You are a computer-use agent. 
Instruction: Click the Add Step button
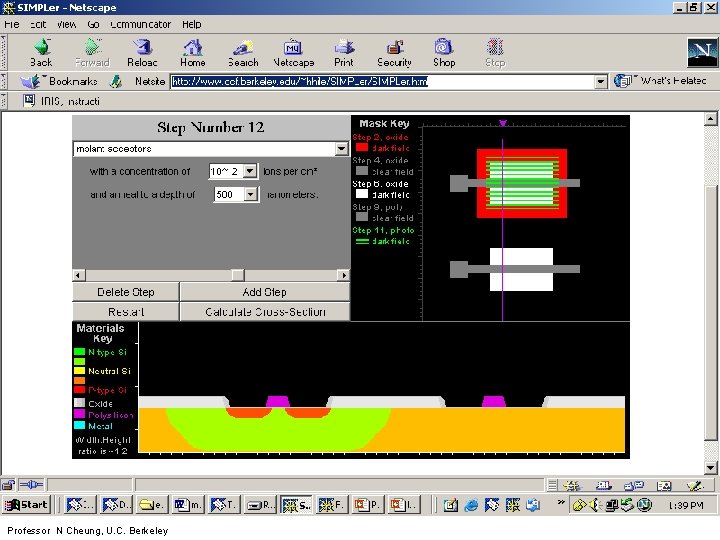click(x=265, y=292)
